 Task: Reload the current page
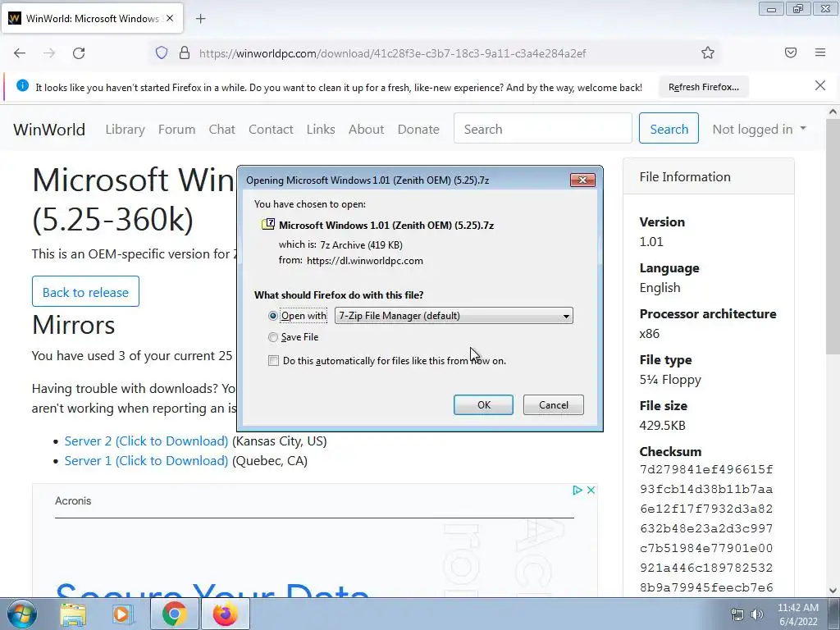[79, 53]
